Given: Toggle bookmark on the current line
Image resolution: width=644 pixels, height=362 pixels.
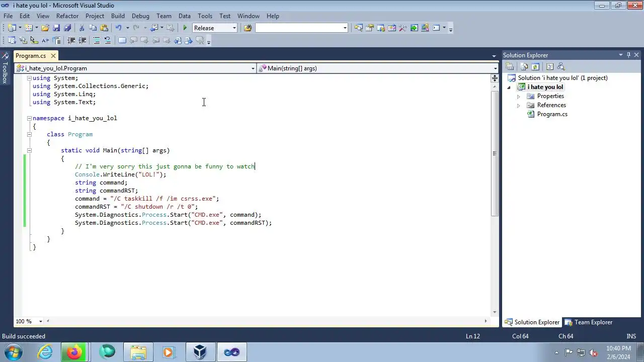Looking at the screenshot, I should tap(122, 41).
